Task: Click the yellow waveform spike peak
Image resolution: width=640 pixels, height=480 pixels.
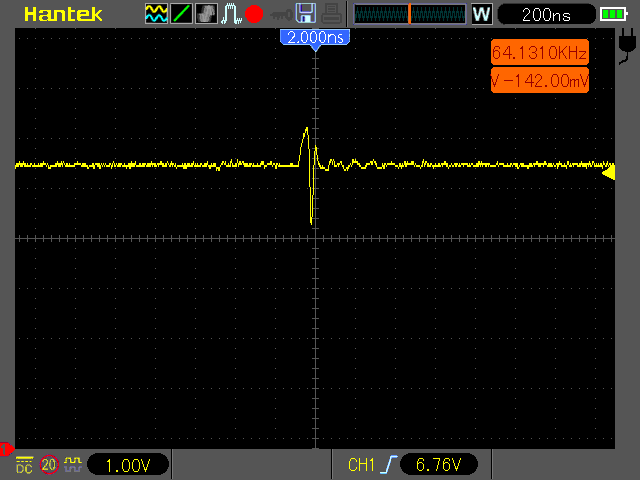Action: click(x=307, y=129)
